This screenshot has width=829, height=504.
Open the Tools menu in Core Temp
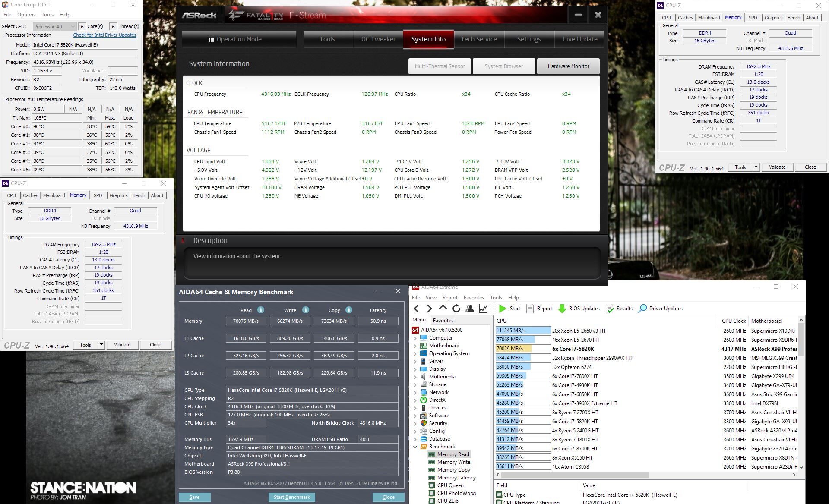point(47,14)
